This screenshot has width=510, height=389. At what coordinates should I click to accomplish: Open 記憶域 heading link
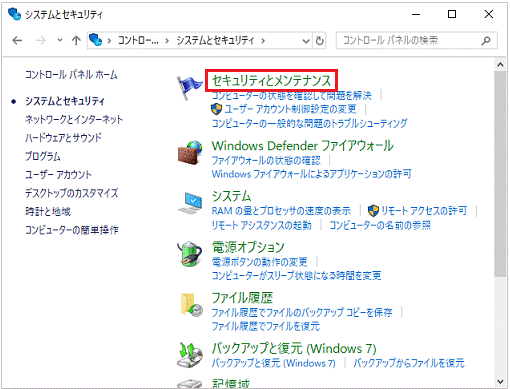click(230, 384)
